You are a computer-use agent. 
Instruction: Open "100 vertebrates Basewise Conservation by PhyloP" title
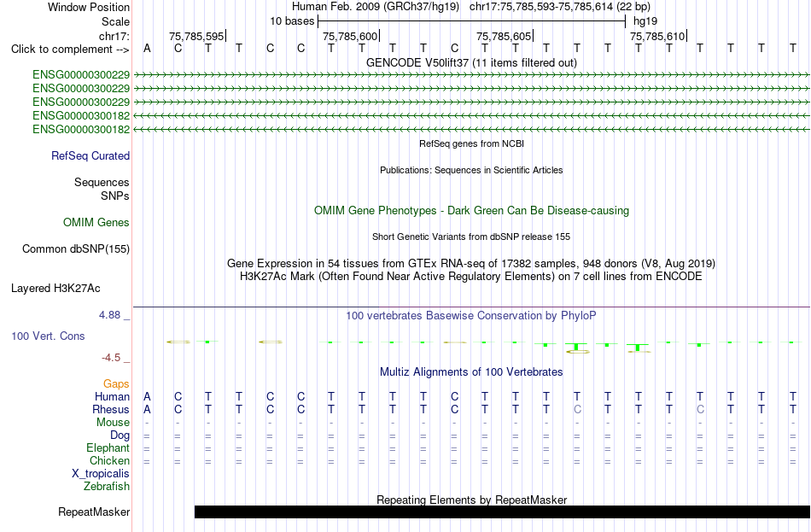click(471, 316)
